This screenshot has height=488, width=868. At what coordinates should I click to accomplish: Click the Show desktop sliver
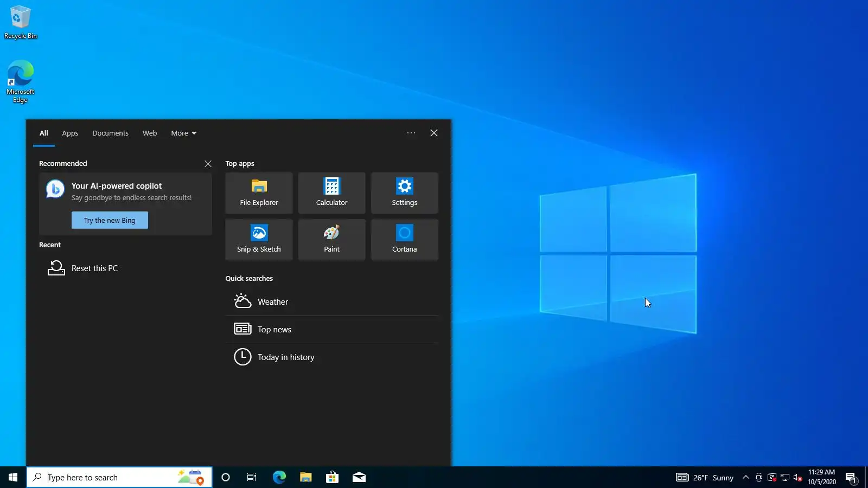tap(866, 477)
